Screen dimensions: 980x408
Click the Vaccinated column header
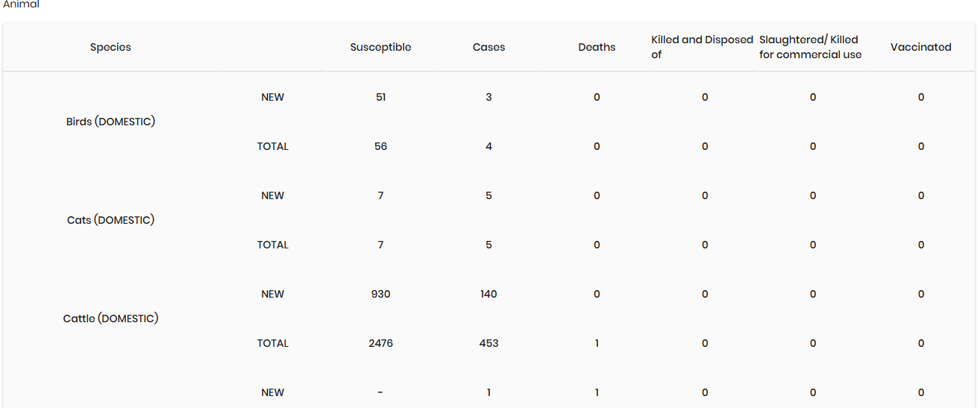920,47
